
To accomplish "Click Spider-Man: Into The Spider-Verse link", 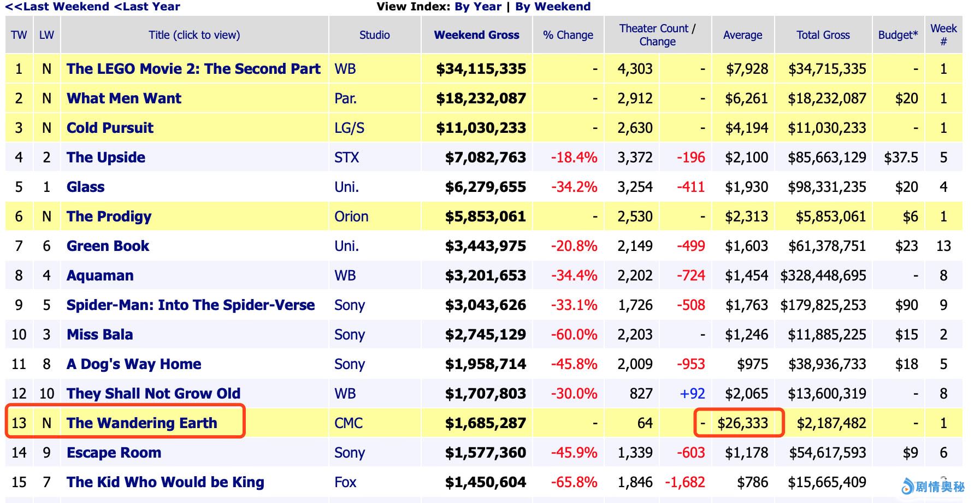I will 191,305.
